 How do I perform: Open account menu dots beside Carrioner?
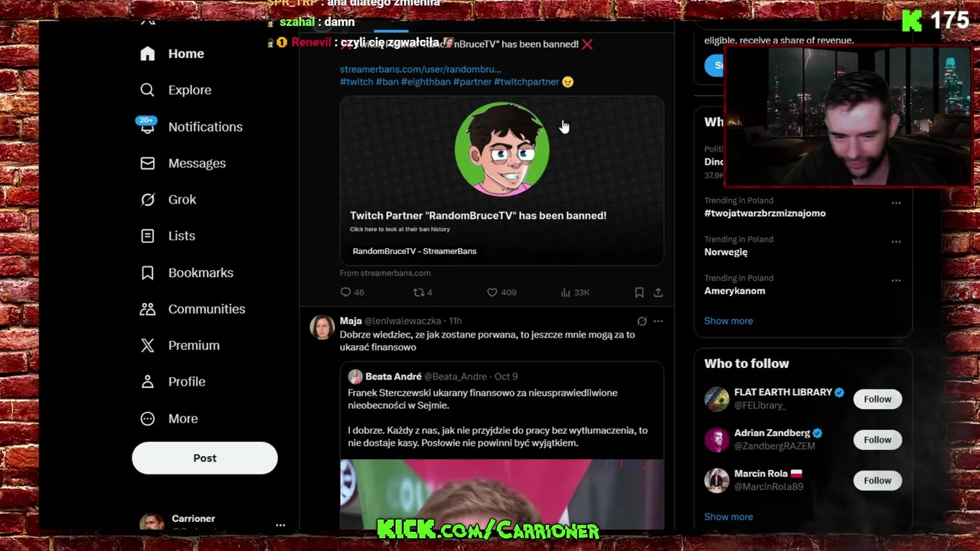point(280,525)
